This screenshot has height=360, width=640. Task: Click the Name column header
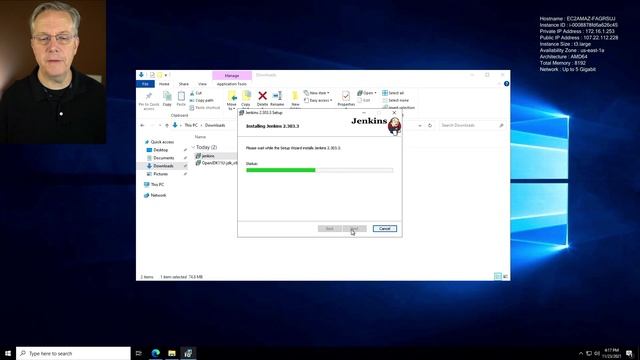[x=200, y=137]
